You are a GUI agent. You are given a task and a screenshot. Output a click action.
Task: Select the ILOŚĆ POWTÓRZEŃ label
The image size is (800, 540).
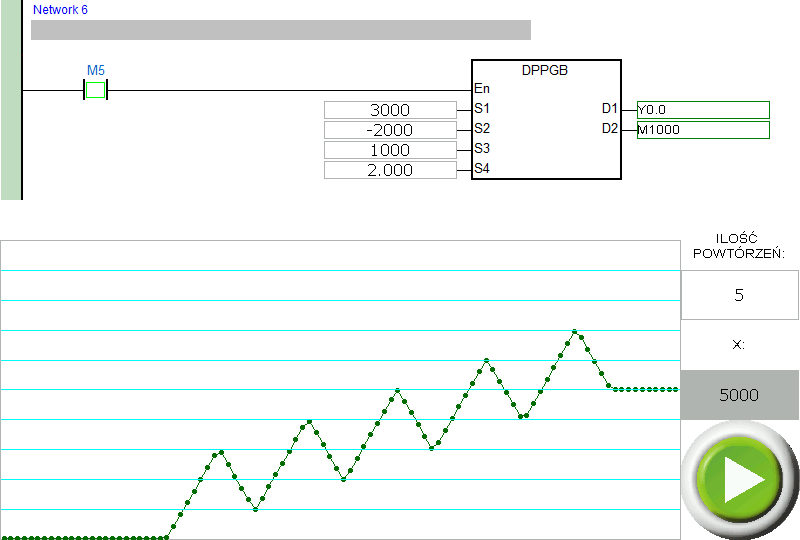[x=739, y=245]
